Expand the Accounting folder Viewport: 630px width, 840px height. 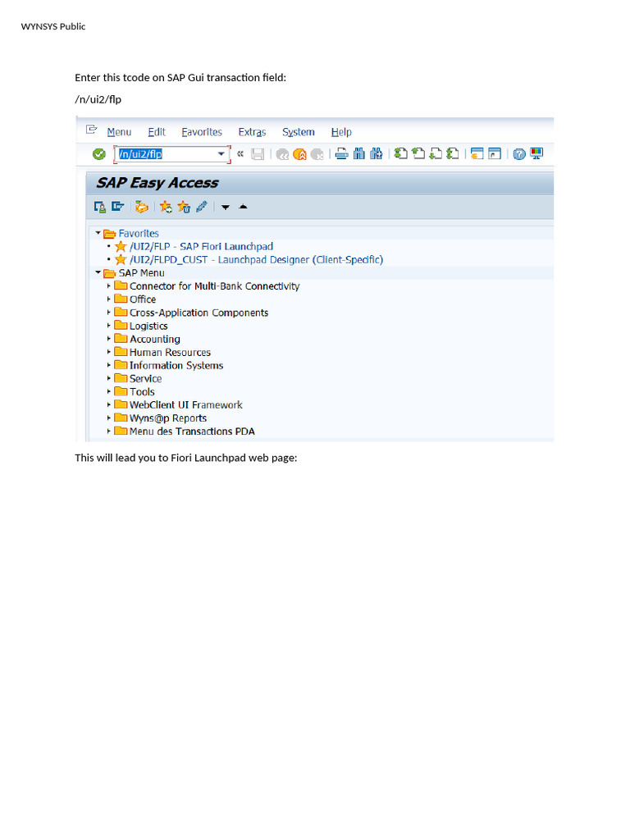pyautogui.click(x=109, y=339)
